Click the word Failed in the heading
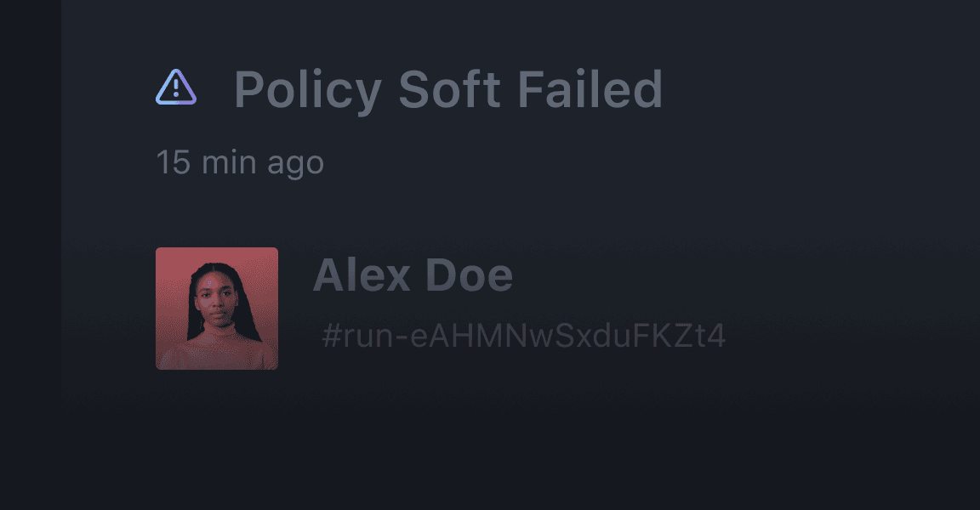This screenshot has height=510, width=980. [590, 89]
